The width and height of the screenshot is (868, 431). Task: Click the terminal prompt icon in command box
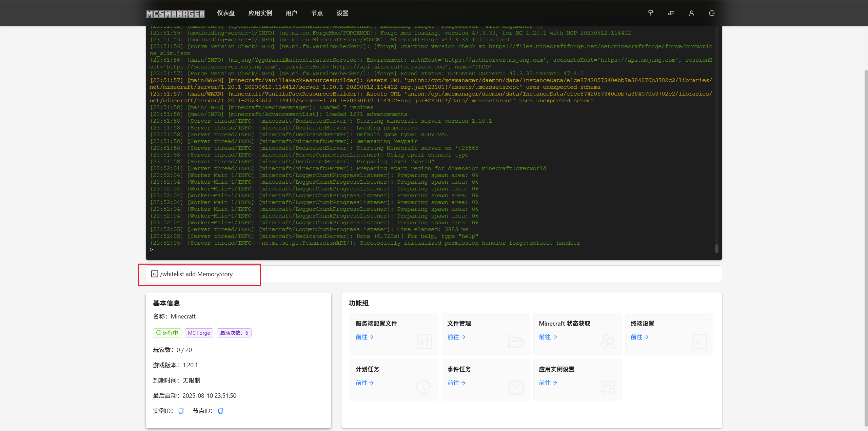point(155,274)
